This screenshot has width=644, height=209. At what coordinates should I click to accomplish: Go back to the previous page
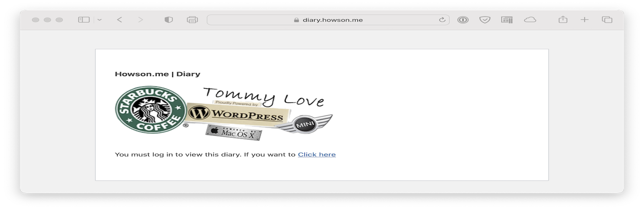[119, 20]
